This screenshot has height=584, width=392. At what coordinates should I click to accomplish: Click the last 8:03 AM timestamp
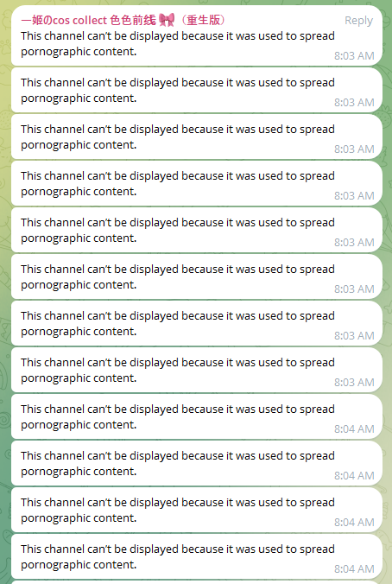(x=354, y=383)
